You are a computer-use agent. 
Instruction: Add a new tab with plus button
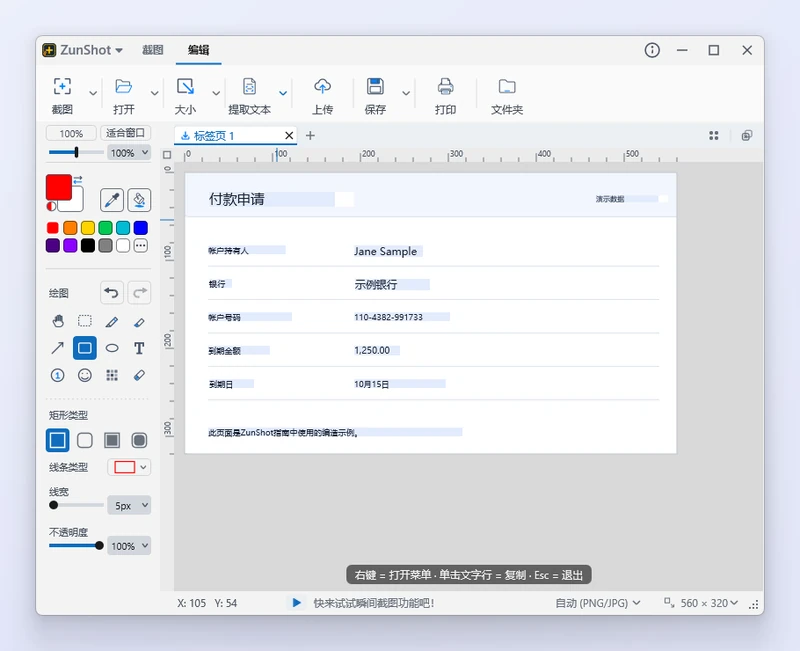click(310, 136)
